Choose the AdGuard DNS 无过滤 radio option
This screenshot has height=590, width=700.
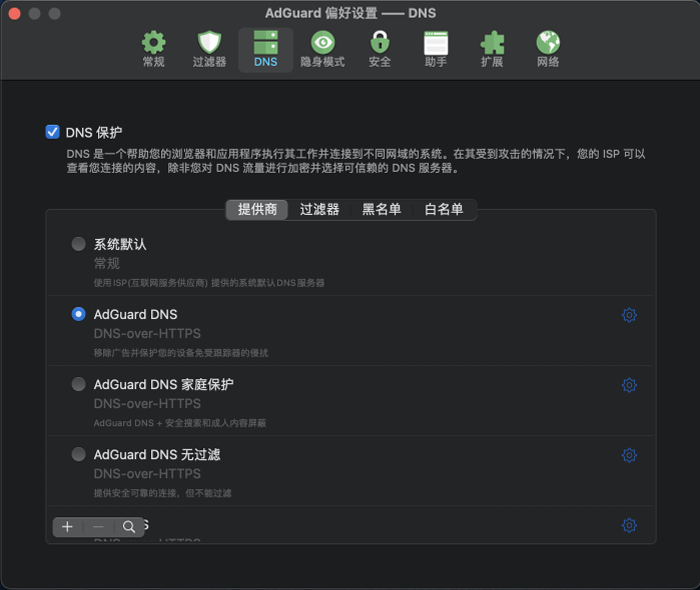79,454
